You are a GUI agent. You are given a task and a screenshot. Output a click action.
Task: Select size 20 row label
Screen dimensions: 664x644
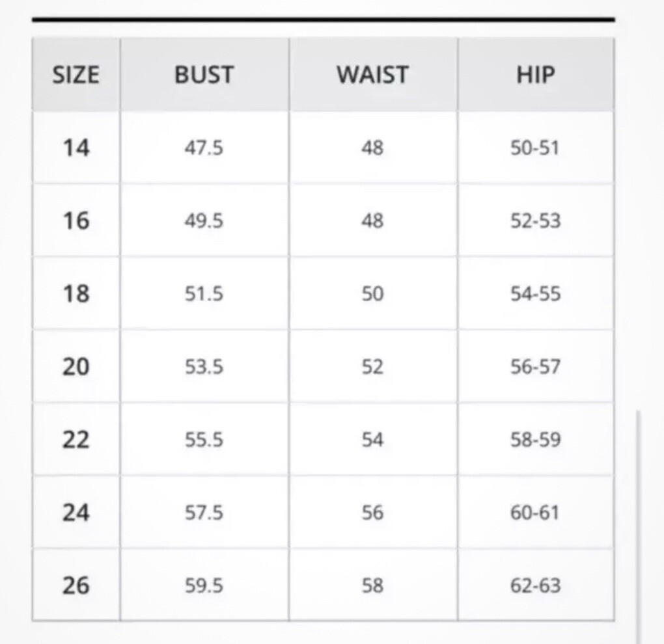tap(76, 367)
